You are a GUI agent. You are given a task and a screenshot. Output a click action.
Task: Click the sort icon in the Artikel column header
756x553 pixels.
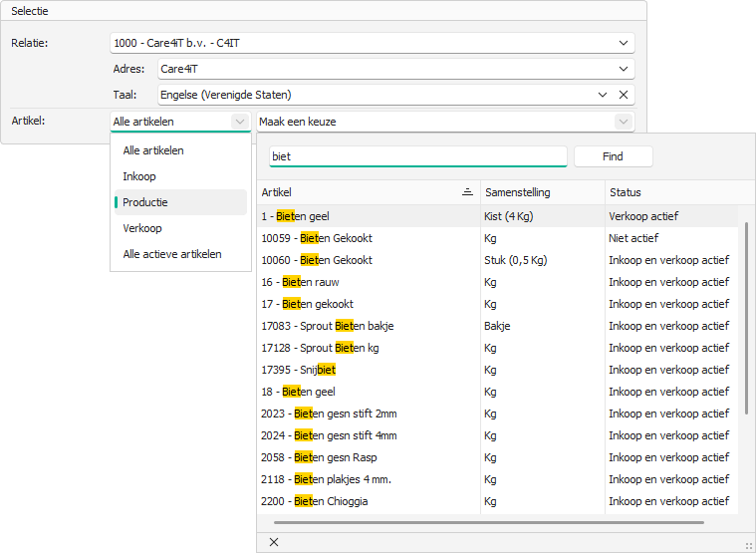(x=467, y=192)
